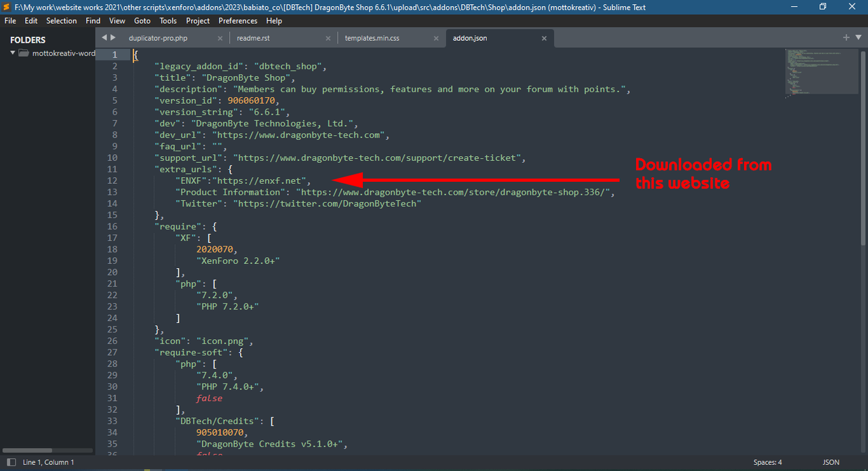Click line number 26 in gutter
This screenshot has width=868, height=471.
pyautogui.click(x=112, y=341)
